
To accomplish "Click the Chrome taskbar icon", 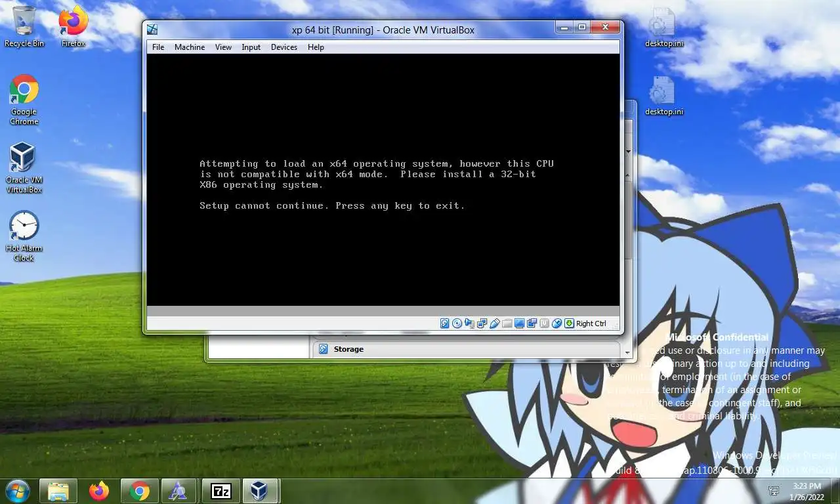I will click(x=139, y=491).
